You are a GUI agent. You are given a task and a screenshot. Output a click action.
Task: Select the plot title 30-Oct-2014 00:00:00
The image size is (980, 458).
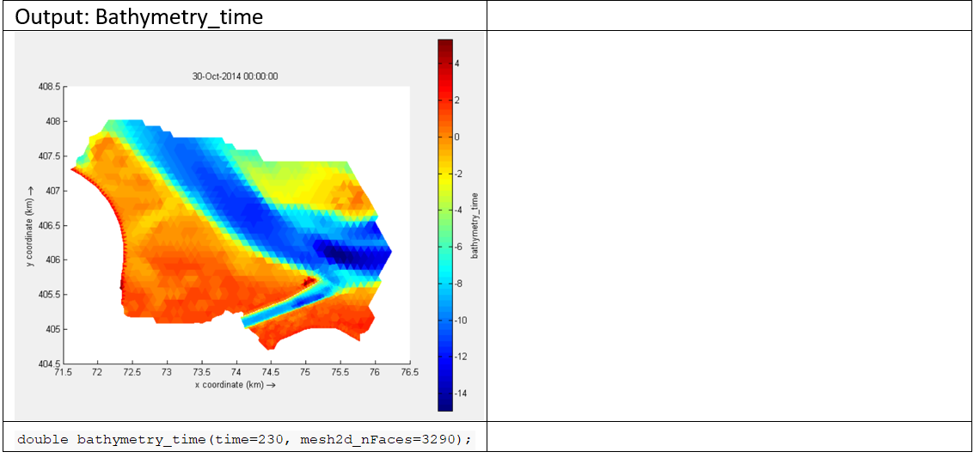(235, 76)
